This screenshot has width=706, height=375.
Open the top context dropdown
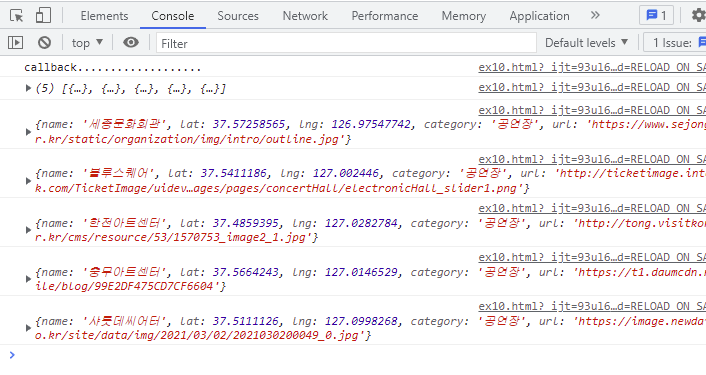[87, 43]
